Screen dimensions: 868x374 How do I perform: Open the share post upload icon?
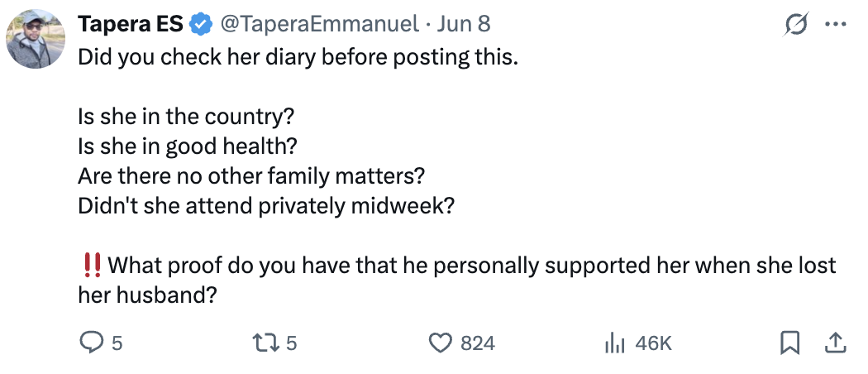(x=836, y=343)
